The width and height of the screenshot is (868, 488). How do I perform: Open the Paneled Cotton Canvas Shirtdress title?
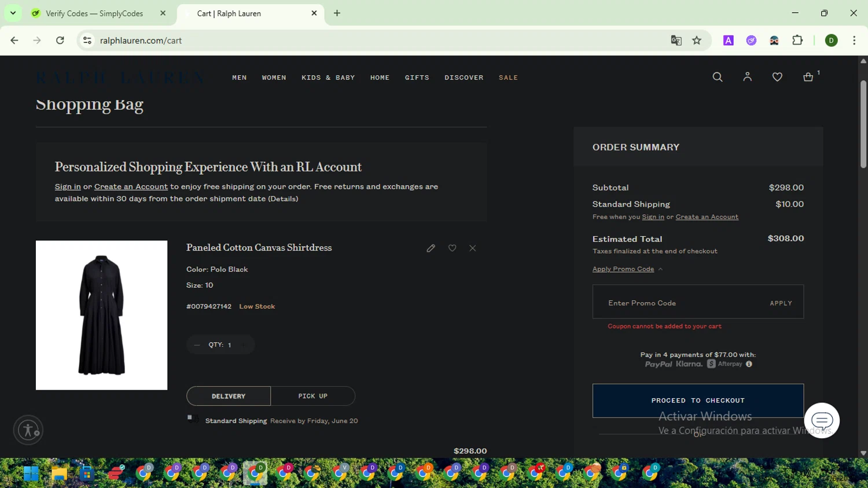click(259, 248)
